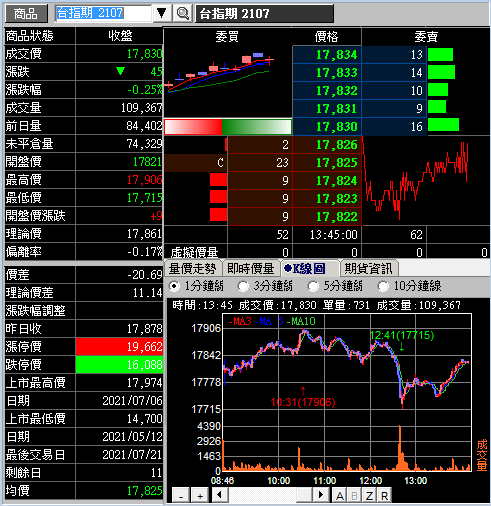
Task: Switch to the 期貨資訊 tab
Action: click(x=368, y=268)
